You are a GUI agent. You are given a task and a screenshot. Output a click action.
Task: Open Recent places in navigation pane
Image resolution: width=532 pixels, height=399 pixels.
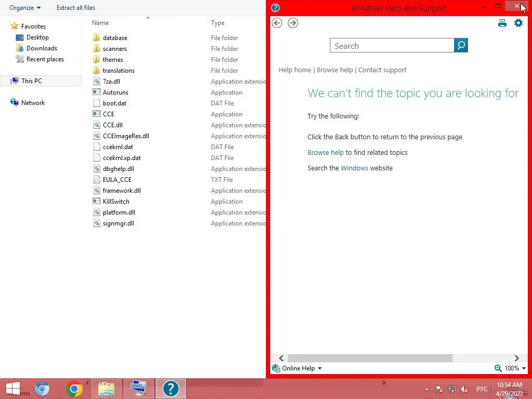(45, 59)
